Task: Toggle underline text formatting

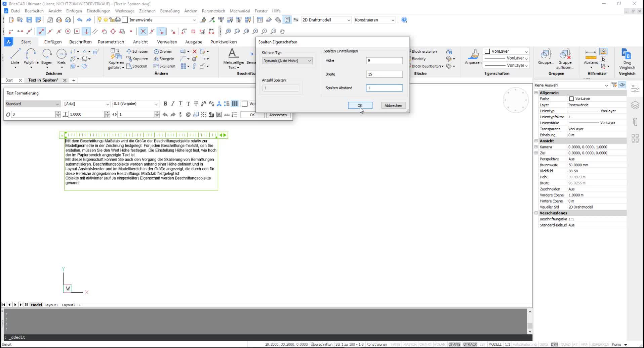Action: [180, 104]
